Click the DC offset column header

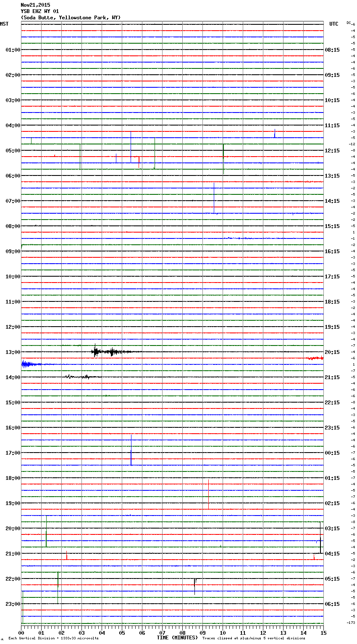coord(349,23)
